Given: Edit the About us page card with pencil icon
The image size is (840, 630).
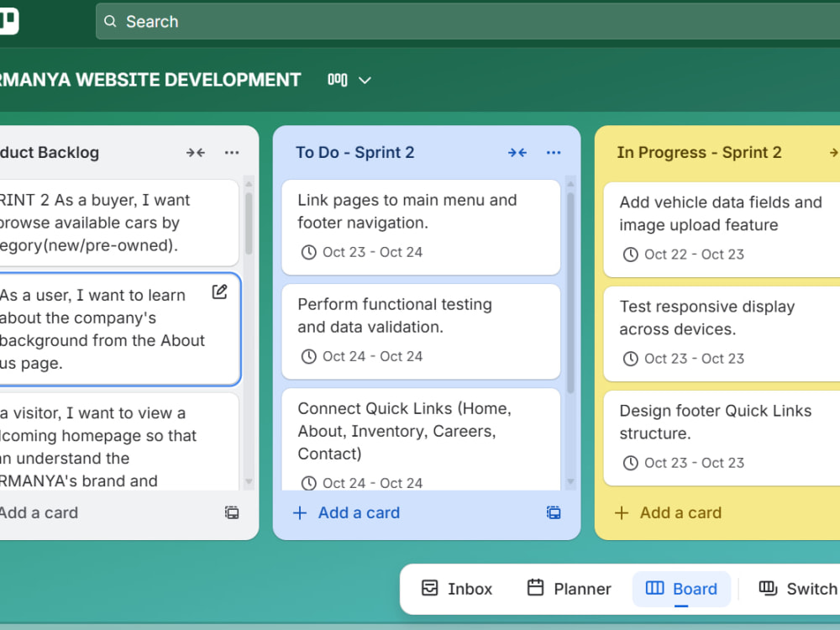Looking at the screenshot, I should [219, 292].
